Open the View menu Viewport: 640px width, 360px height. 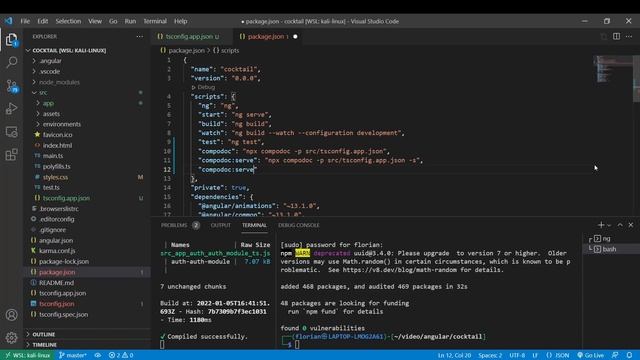95,21
